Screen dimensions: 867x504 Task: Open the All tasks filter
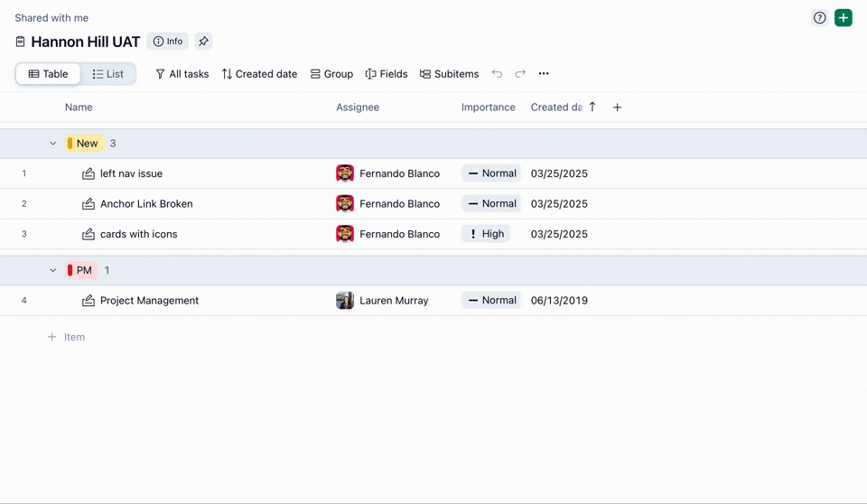click(x=182, y=74)
